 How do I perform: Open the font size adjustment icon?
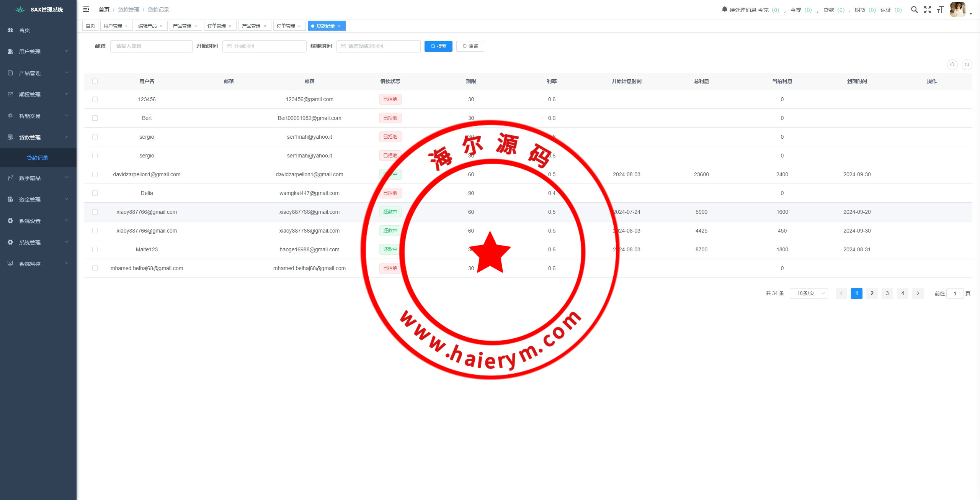[x=940, y=10]
